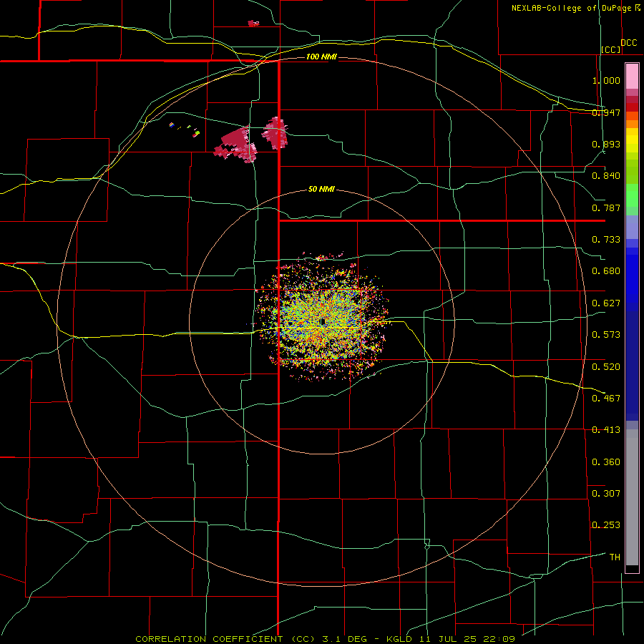Click the pink top segment of color bar
This screenshot has width=644, height=644.
pos(632,77)
